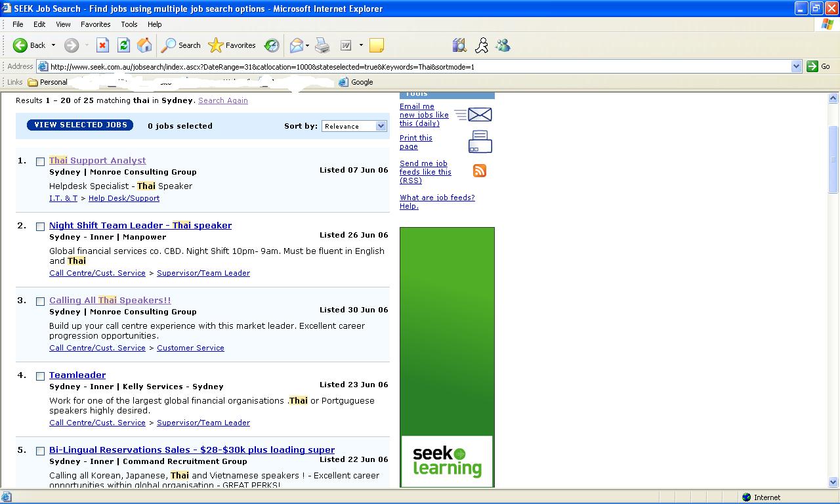Open Night Shift Team Leader - Thai speaker
840x504 pixels.
140,225
